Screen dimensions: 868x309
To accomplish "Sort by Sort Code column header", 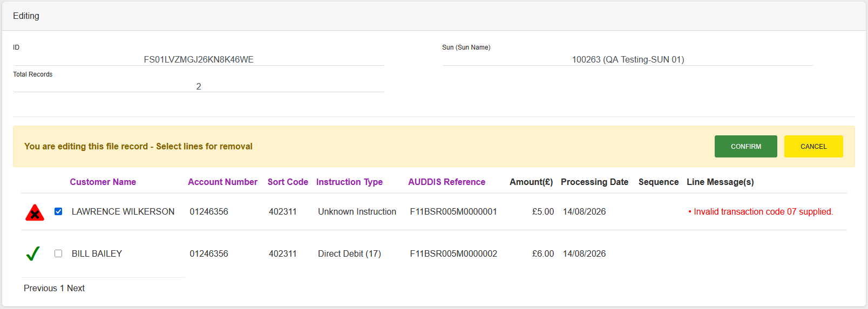I will pos(288,182).
